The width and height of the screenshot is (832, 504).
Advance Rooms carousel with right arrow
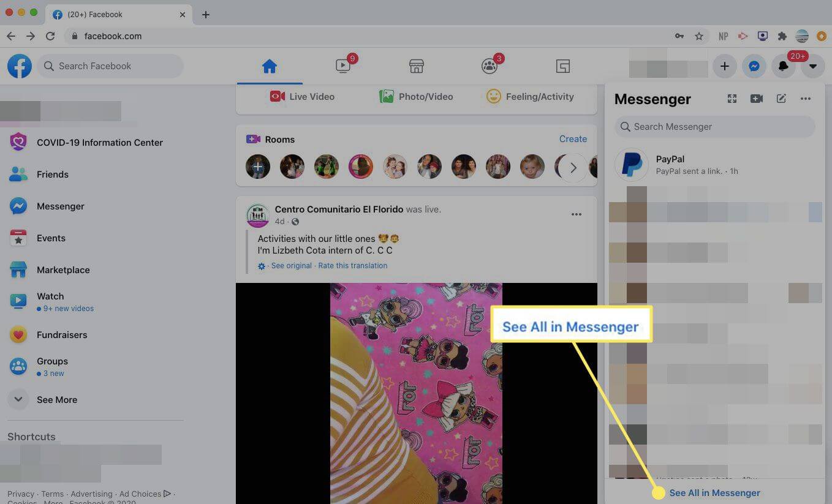pos(573,167)
